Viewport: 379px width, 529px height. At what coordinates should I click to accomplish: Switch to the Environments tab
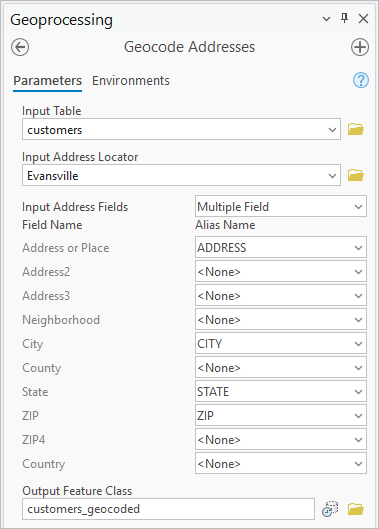(x=131, y=81)
